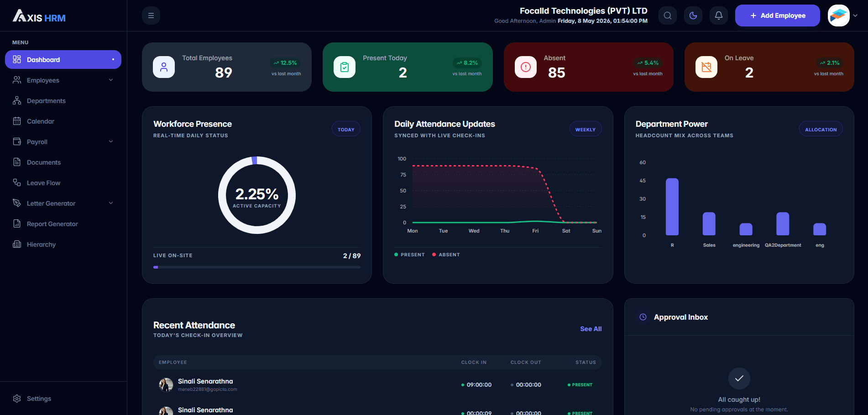Screen dimensions: 868x415
Task: Click the EMPLOYEE column header
Action: coord(173,363)
